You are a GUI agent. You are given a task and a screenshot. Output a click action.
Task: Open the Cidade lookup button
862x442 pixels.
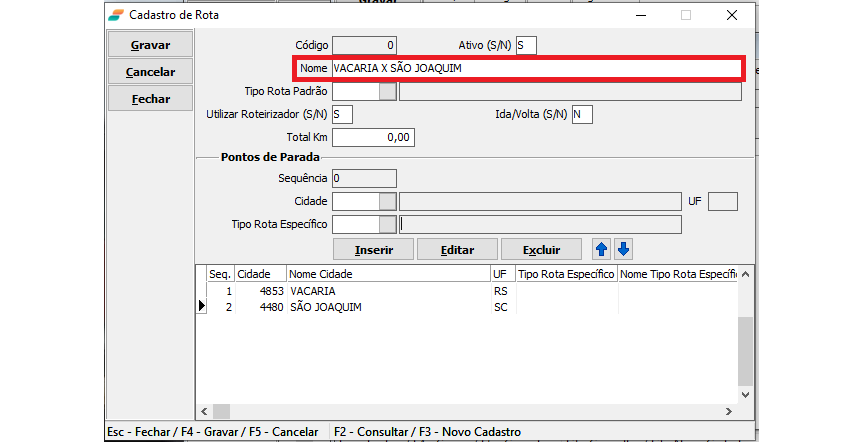(388, 202)
